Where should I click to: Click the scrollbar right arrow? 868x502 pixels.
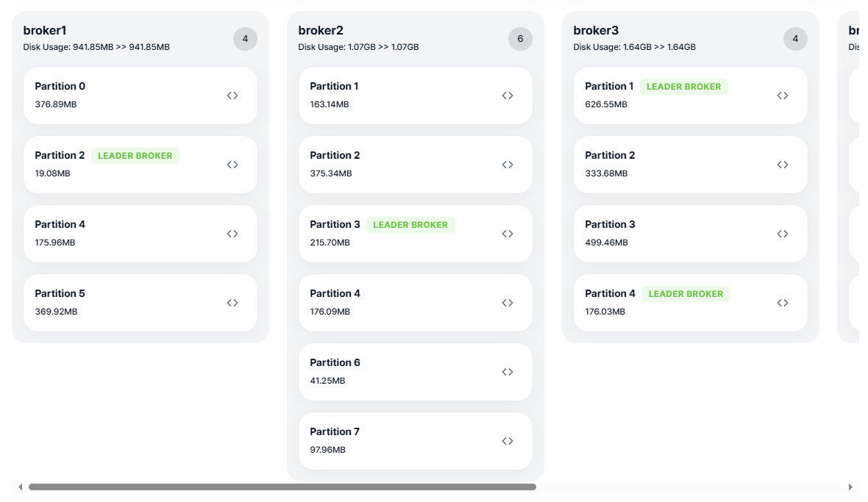pyautogui.click(x=851, y=487)
